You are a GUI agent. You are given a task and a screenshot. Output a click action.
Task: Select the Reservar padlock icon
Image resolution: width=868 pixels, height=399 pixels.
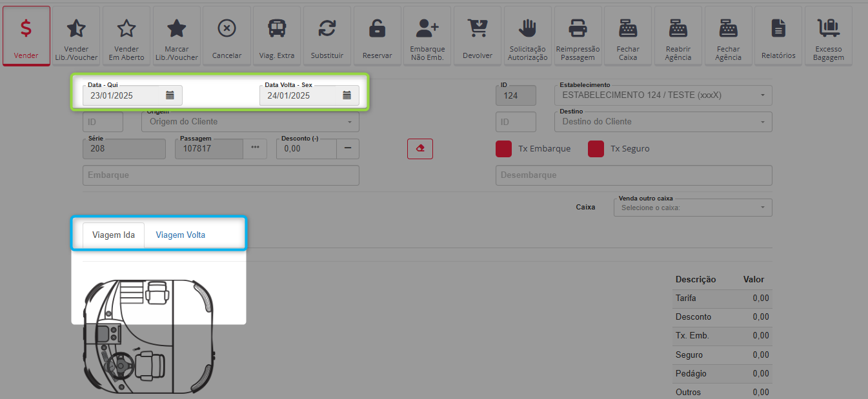click(x=378, y=28)
